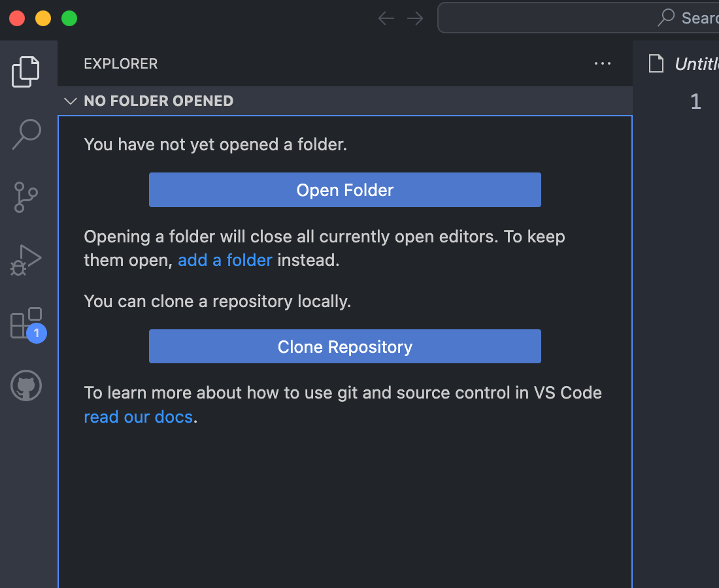719x588 pixels.
Task: Click the Open Folder button
Action: 345,189
